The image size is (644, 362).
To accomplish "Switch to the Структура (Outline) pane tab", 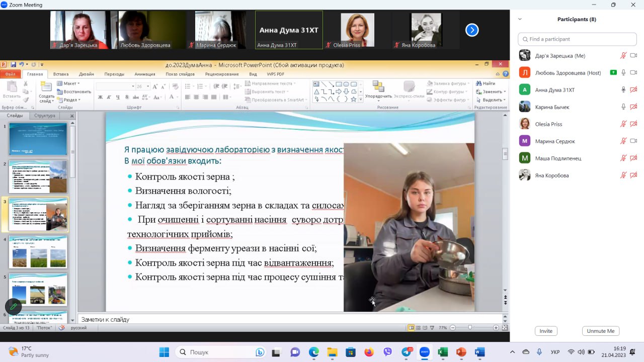I will point(45,116).
